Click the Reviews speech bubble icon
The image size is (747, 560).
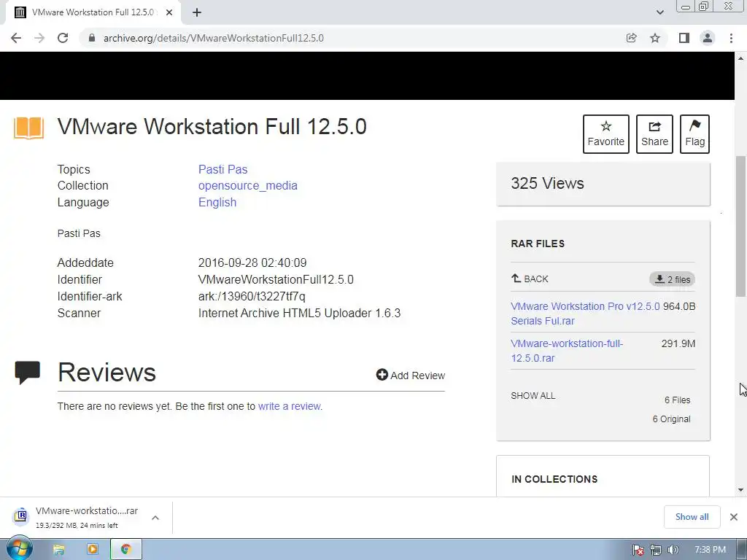point(28,373)
